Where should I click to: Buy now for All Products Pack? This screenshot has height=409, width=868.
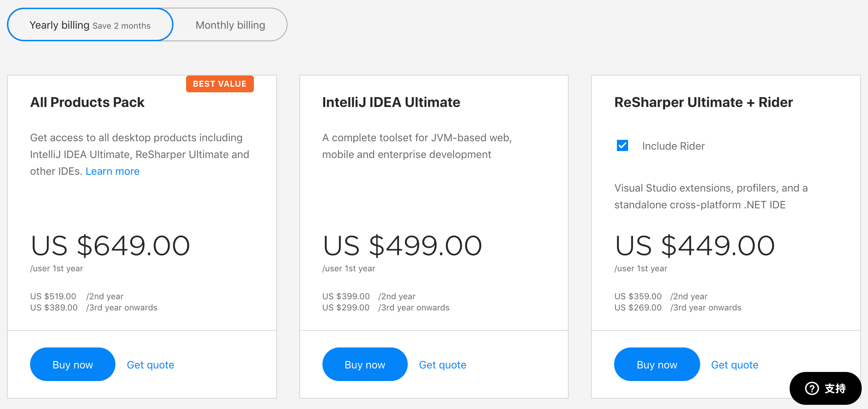[x=73, y=365]
